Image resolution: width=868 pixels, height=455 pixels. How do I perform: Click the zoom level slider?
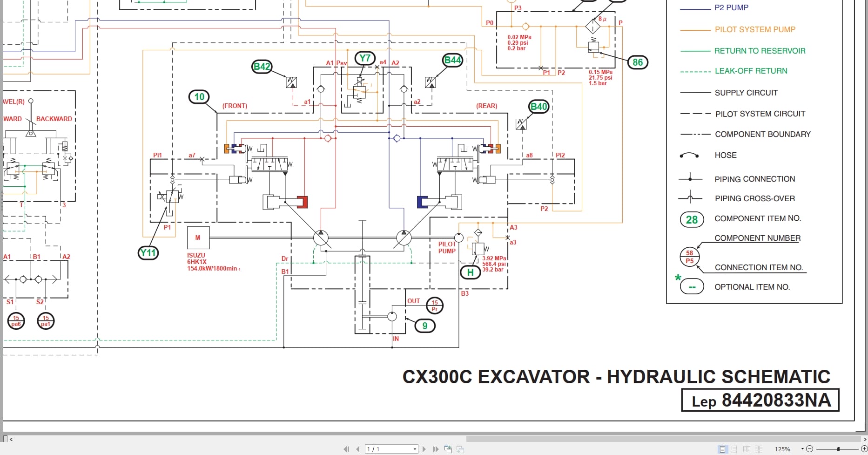point(838,448)
